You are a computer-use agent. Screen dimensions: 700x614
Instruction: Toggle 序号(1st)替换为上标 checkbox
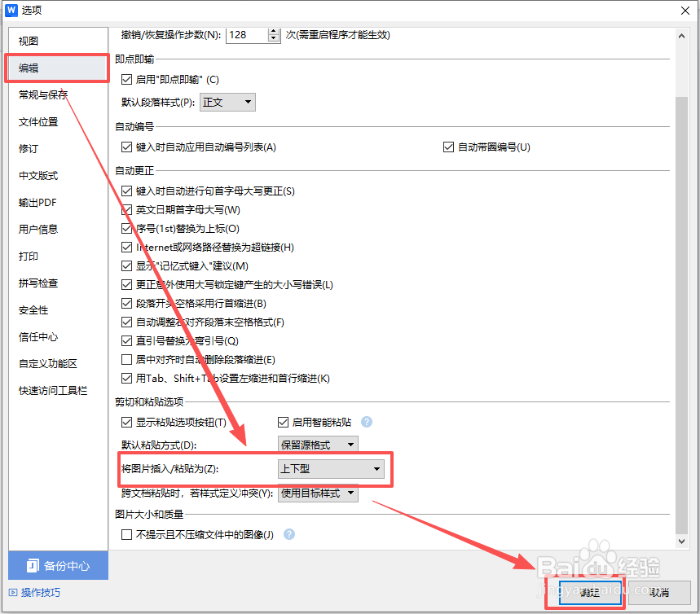127,229
